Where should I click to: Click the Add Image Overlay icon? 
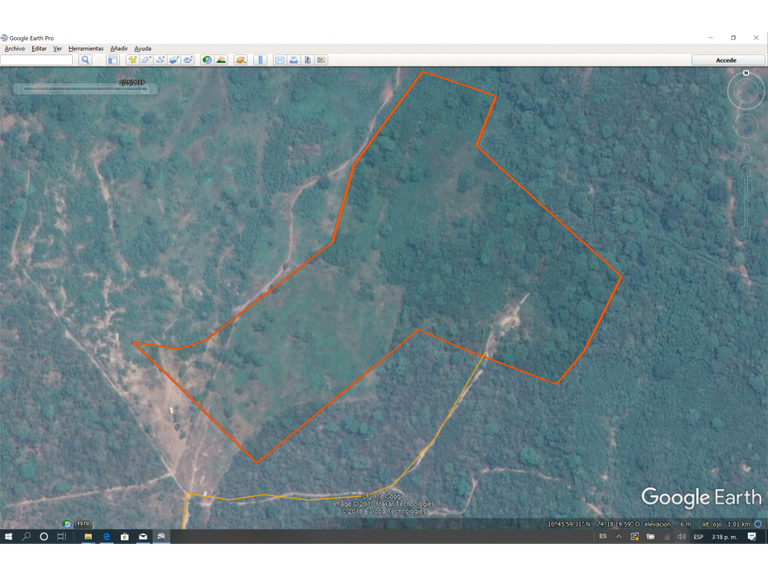174,60
